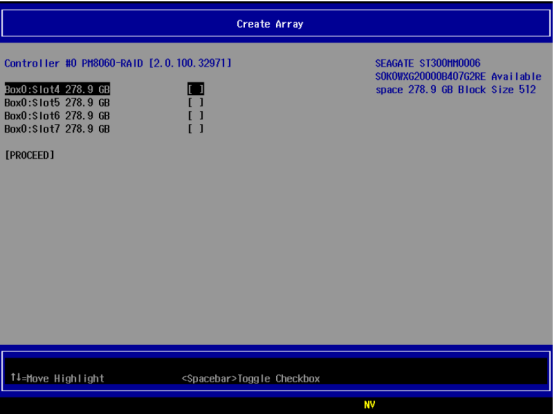
Task: Click the Create Array title
Action: (270, 24)
